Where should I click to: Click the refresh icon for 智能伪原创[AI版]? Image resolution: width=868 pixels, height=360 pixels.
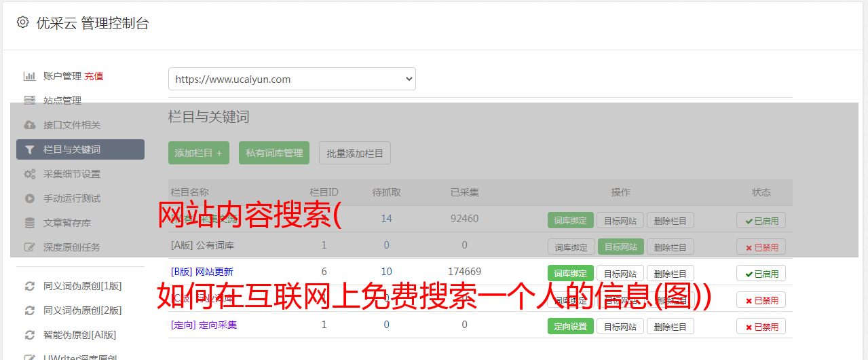[30, 335]
